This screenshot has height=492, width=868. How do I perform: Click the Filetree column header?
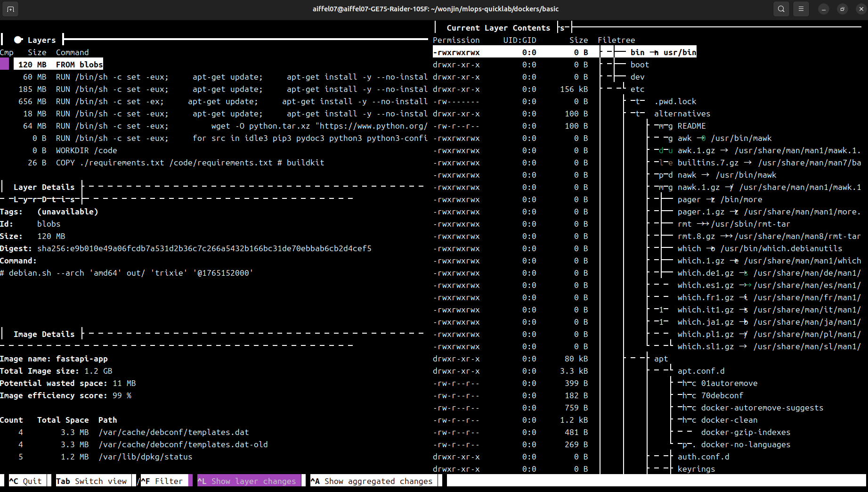(x=616, y=40)
